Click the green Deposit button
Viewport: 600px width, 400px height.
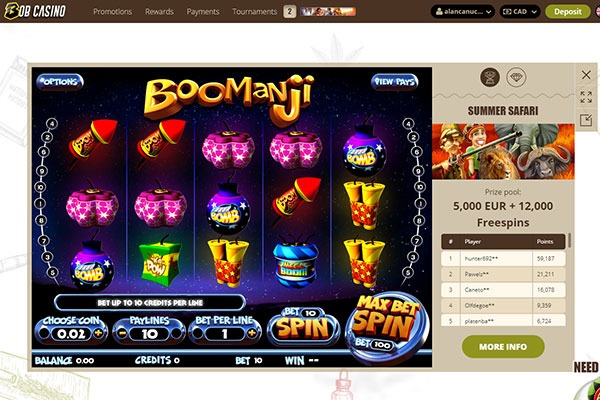(568, 11)
